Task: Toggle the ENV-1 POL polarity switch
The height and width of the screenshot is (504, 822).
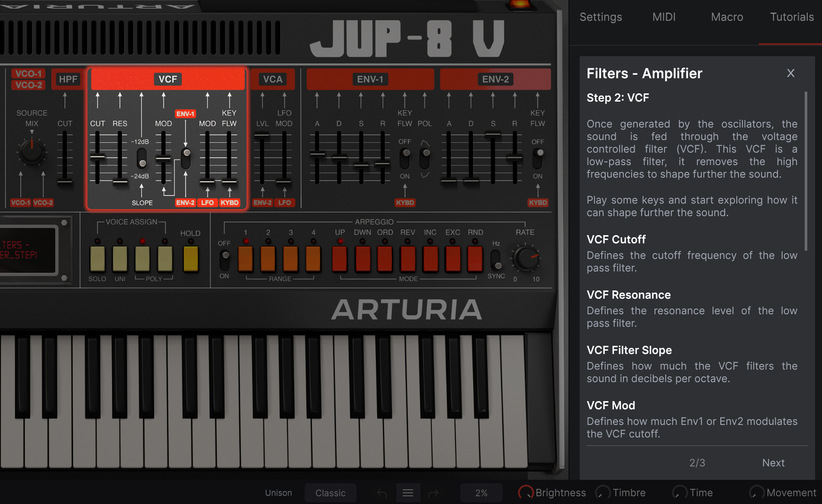Action: [x=426, y=159]
